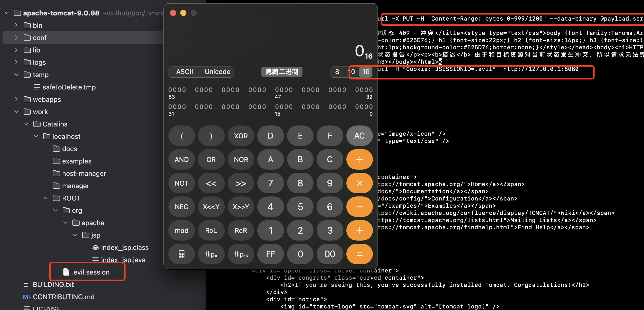The height and width of the screenshot is (310, 644).
Task: Toggle the leftmost binary bit group above 63
Action: point(177,90)
